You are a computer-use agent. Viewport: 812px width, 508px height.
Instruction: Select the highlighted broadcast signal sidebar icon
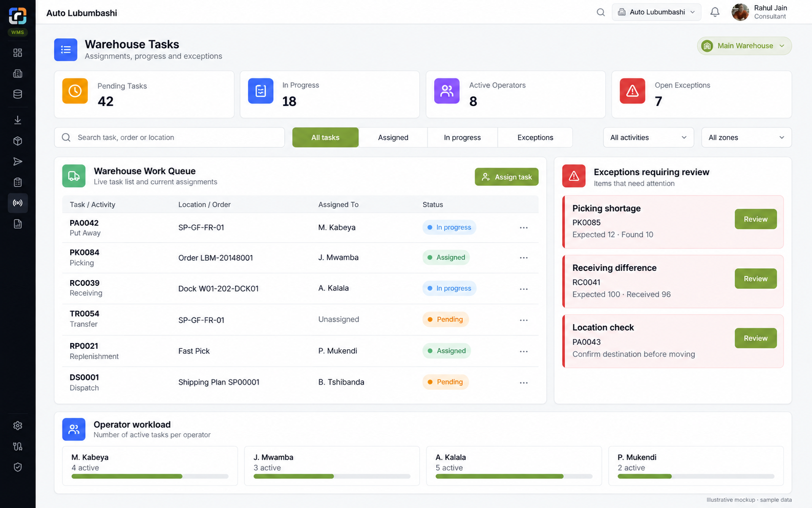(x=17, y=203)
